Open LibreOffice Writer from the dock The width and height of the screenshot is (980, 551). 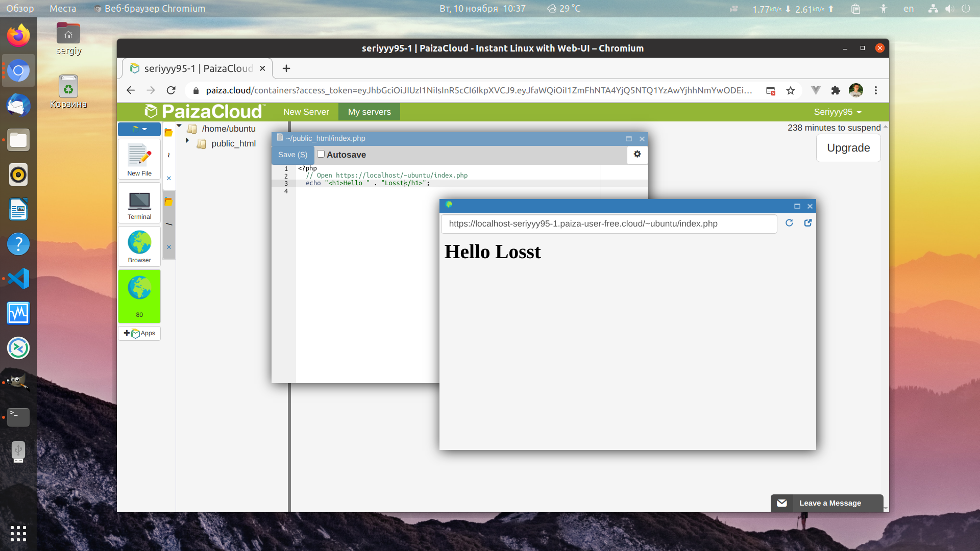(x=18, y=209)
